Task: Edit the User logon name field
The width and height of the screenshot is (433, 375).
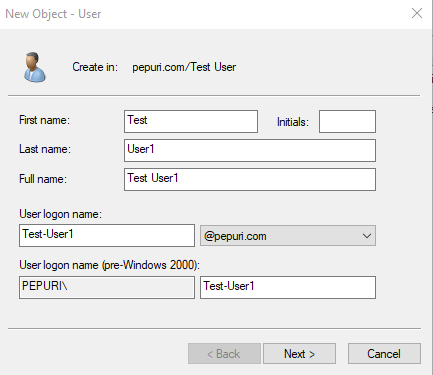Action: (107, 235)
